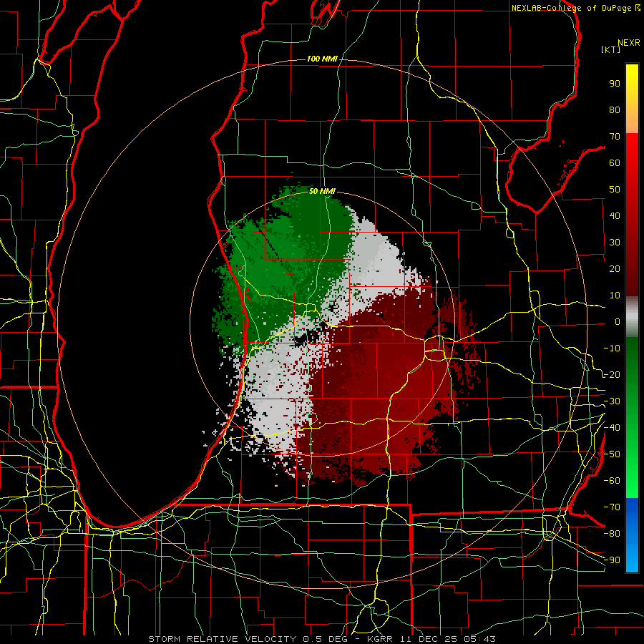Pick the yellow top segment of color bar
Screen dimensions: 644x644
(x=632, y=98)
